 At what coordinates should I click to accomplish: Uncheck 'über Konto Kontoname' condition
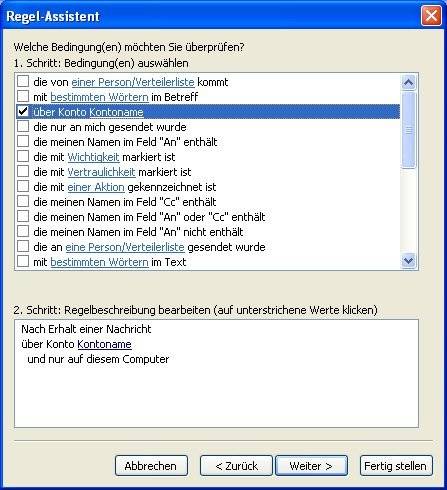pos(23,111)
